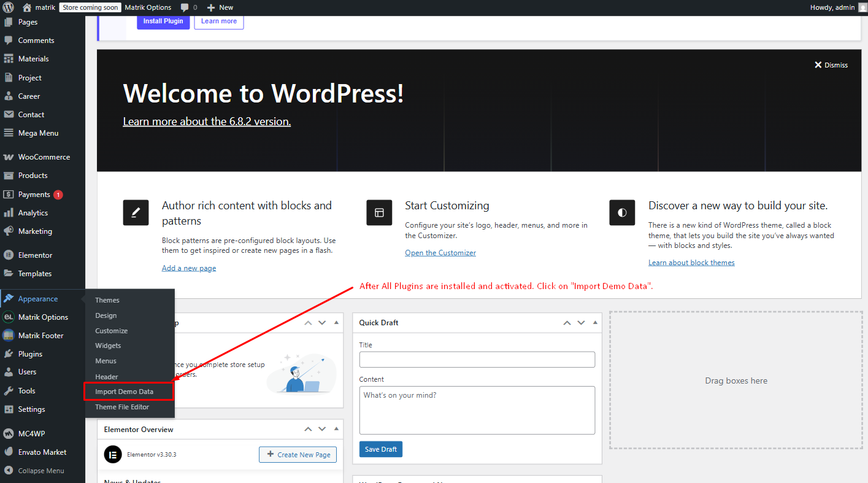Click the Career sidebar icon
The height and width of the screenshot is (483, 868).
pos(9,96)
